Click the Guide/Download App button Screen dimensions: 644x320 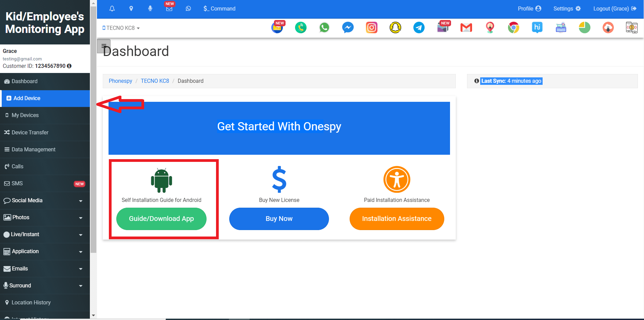tap(161, 219)
